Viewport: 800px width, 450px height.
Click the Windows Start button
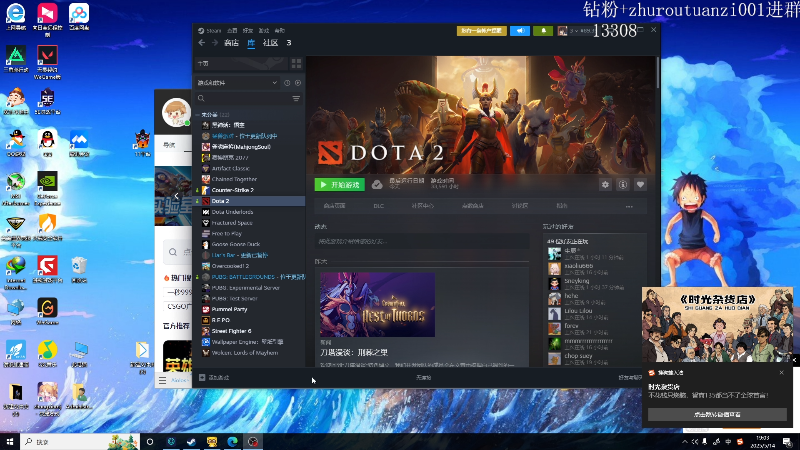(x=10, y=441)
